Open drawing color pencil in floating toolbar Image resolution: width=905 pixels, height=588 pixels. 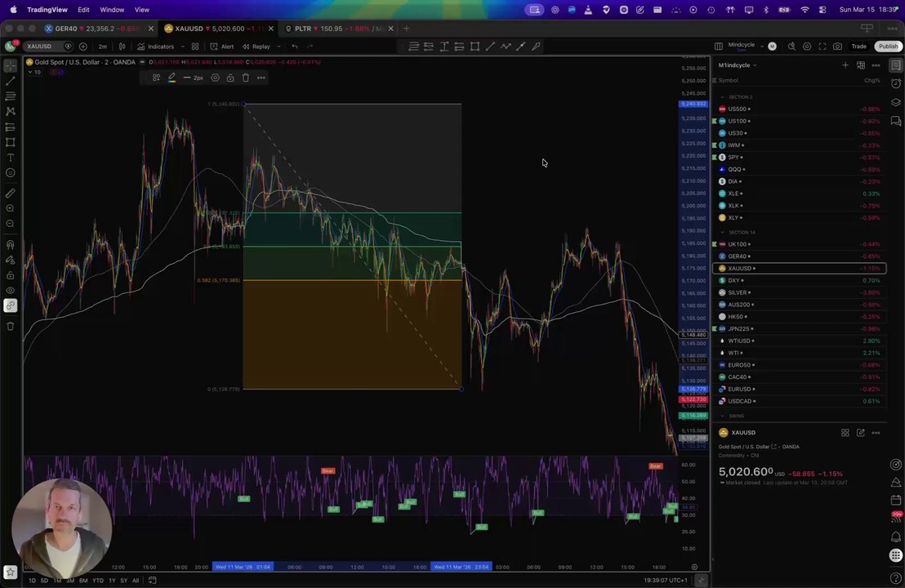(172, 78)
